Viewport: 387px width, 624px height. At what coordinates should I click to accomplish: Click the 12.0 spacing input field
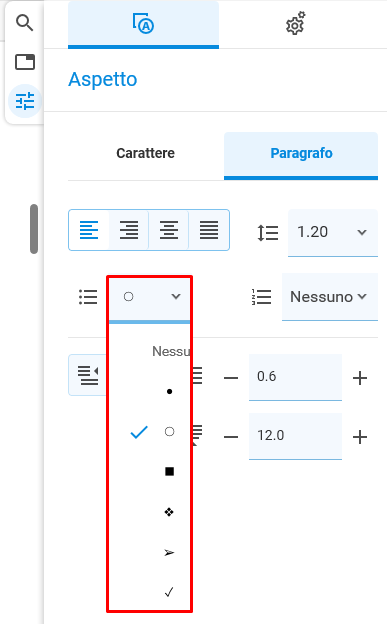pos(295,436)
